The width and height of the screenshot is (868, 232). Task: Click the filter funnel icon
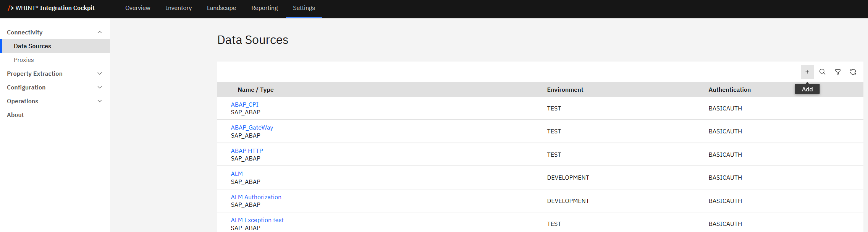(x=837, y=72)
